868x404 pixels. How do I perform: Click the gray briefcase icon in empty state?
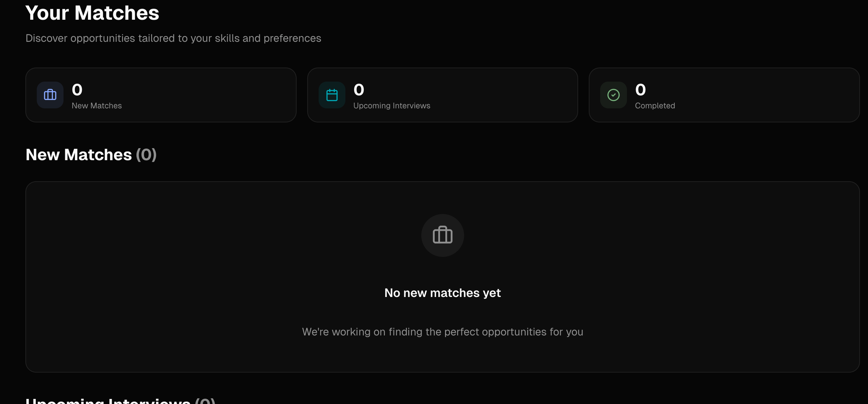tap(442, 235)
